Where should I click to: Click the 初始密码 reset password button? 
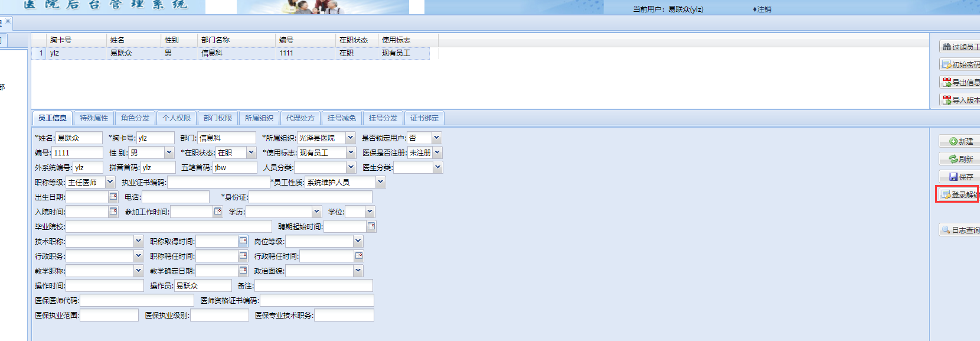[x=961, y=64]
